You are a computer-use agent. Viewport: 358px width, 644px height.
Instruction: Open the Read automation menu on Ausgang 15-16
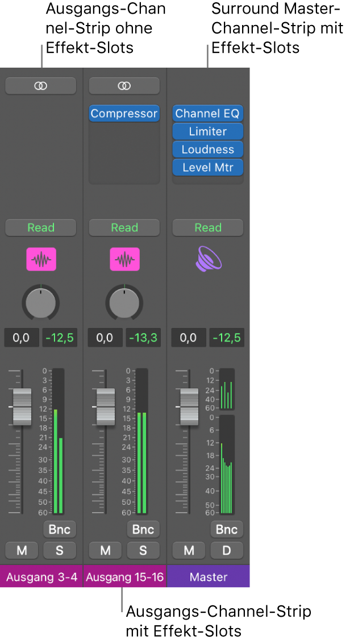(x=124, y=227)
